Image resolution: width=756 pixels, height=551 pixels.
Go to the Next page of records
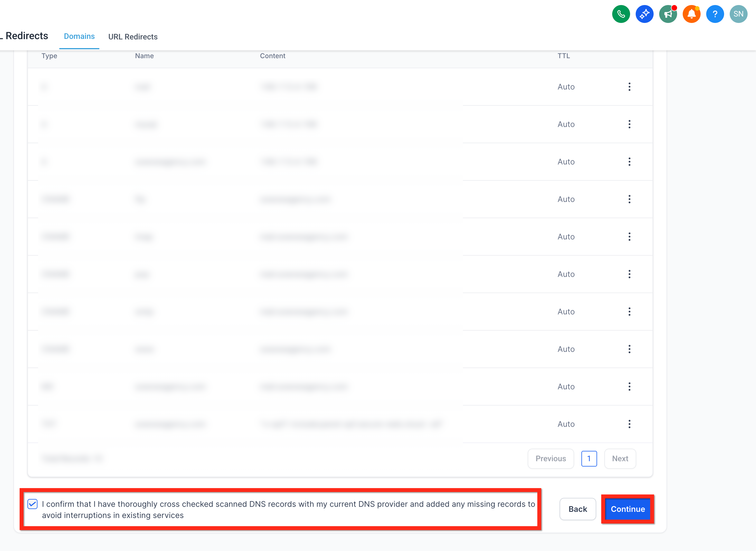[620, 459]
